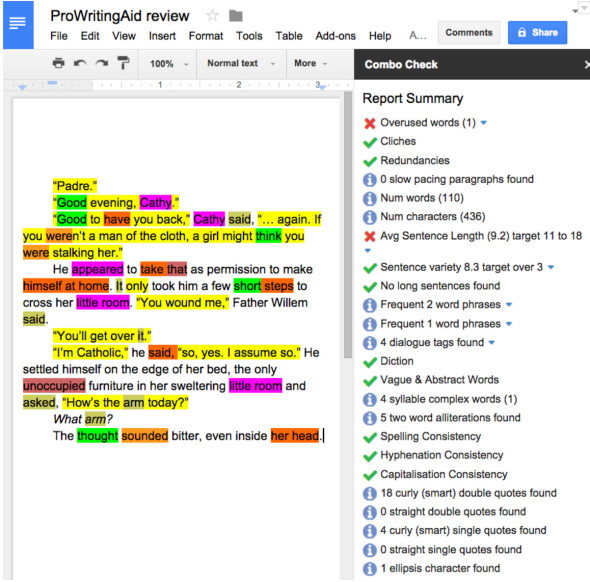Viewport: 590px width, 582px height.
Task: Open the move-to-folder icon
Action: [x=236, y=16]
